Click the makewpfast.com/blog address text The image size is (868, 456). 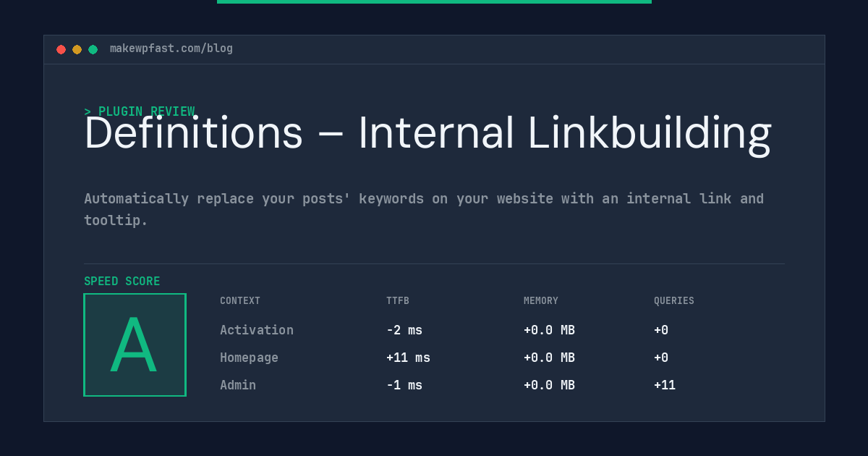(x=171, y=48)
